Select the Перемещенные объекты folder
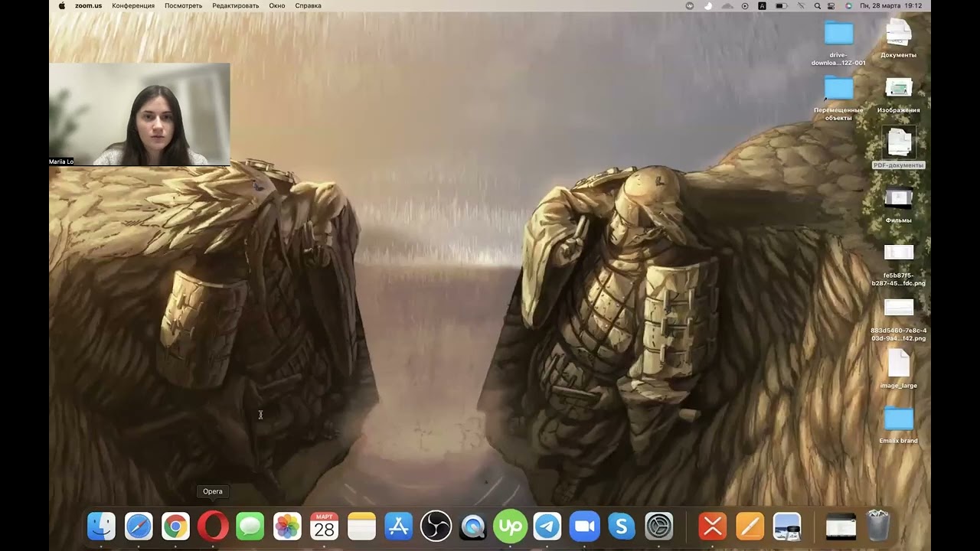 839,99
